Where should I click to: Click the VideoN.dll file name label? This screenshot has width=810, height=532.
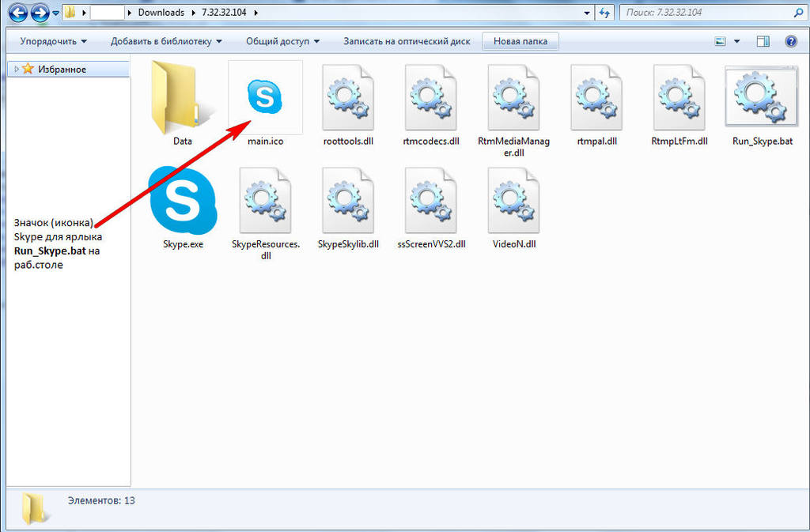(x=514, y=244)
